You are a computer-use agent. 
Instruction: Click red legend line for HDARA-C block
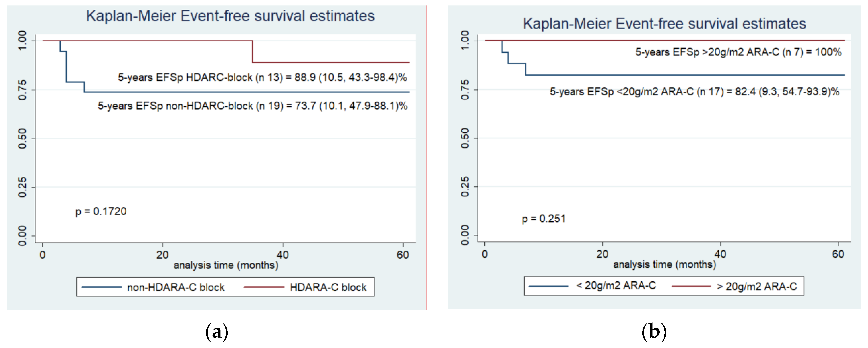tap(264, 287)
